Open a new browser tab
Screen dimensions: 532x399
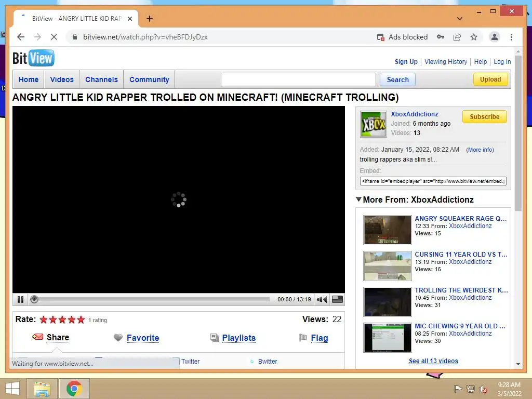[149, 19]
